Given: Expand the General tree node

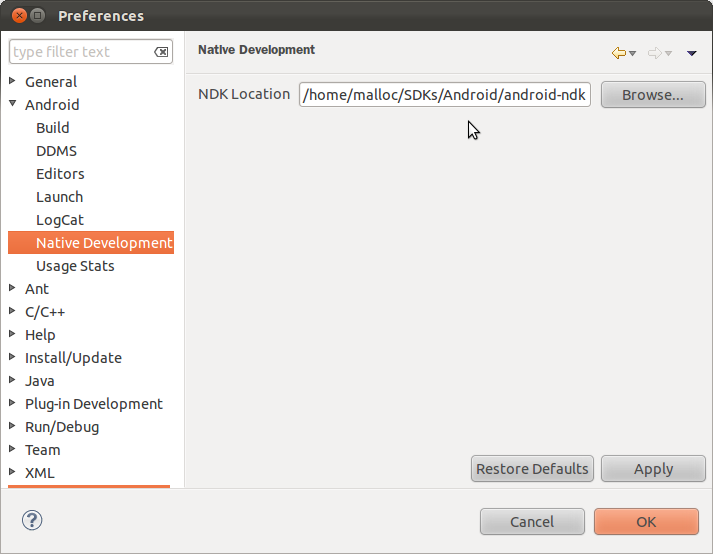Looking at the screenshot, I should click(12, 81).
